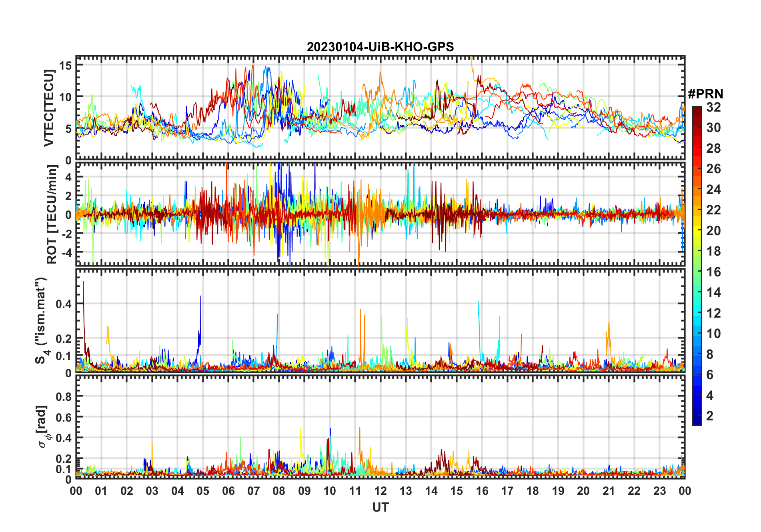Click x-axis tick label 05
This screenshot has width=761, height=532.
(203, 491)
